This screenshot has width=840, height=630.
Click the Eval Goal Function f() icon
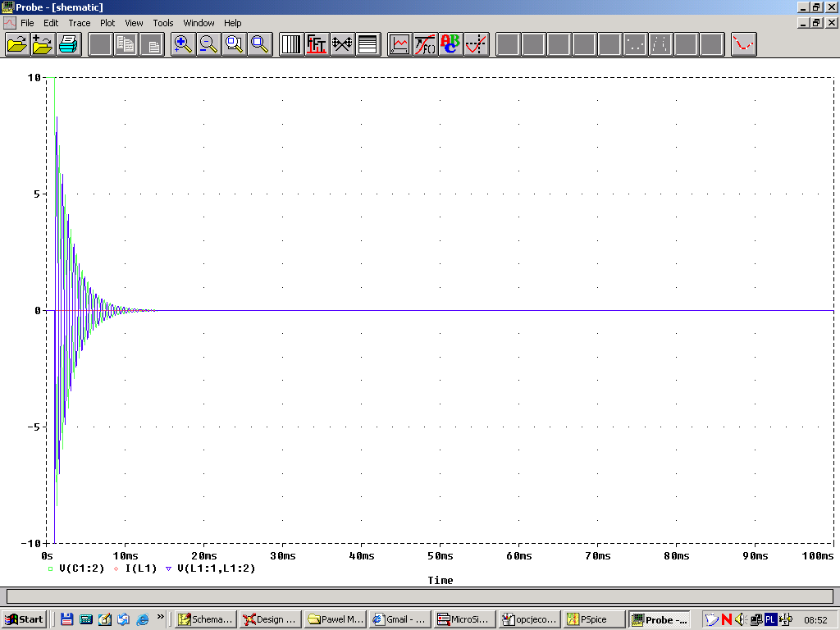coord(425,44)
